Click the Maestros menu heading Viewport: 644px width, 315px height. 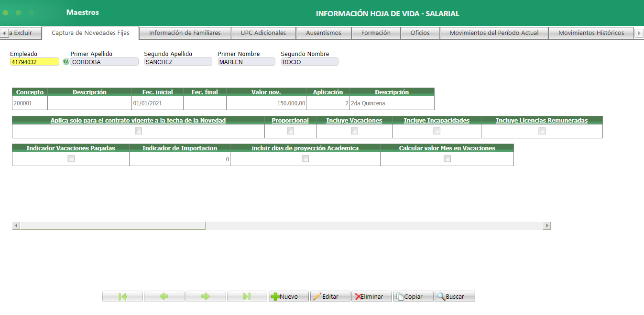pyautogui.click(x=83, y=12)
